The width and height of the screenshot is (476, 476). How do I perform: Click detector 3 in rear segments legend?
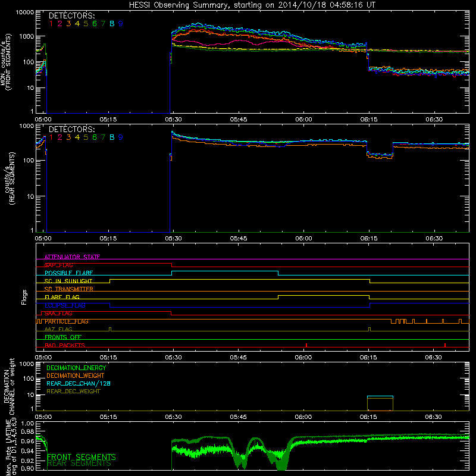click(x=68, y=137)
